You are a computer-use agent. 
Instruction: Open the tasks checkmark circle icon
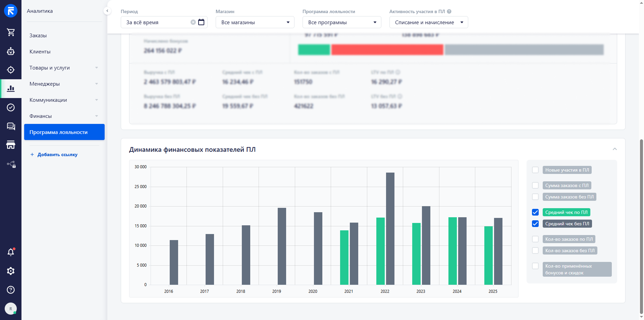[11, 107]
